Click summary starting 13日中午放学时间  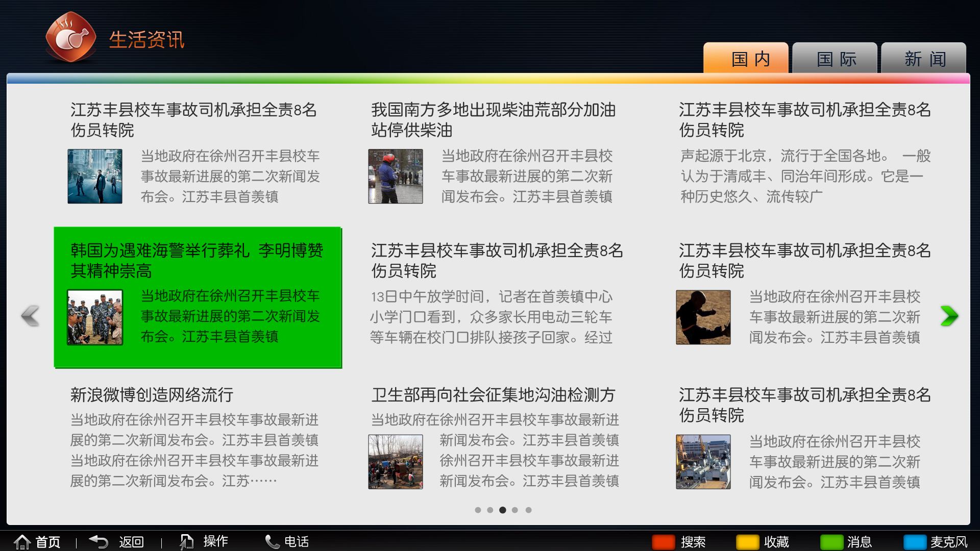click(x=491, y=317)
